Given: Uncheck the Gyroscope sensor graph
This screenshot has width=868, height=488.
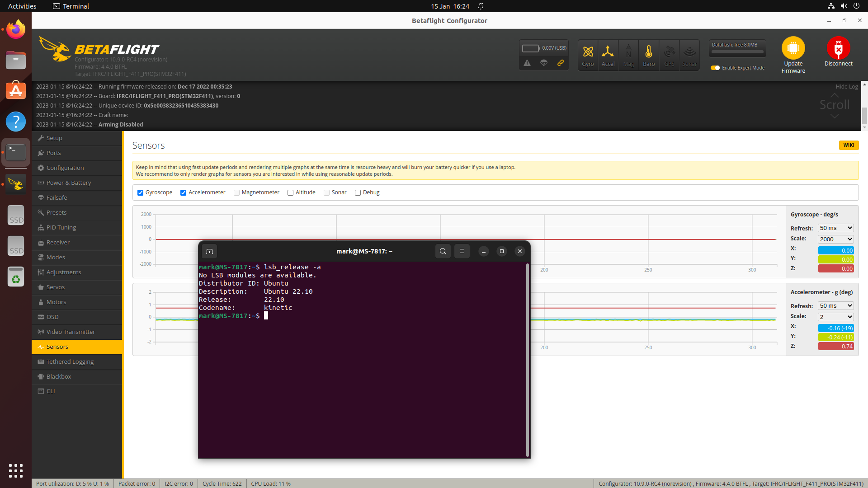Looking at the screenshot, I should click(140, 192).
